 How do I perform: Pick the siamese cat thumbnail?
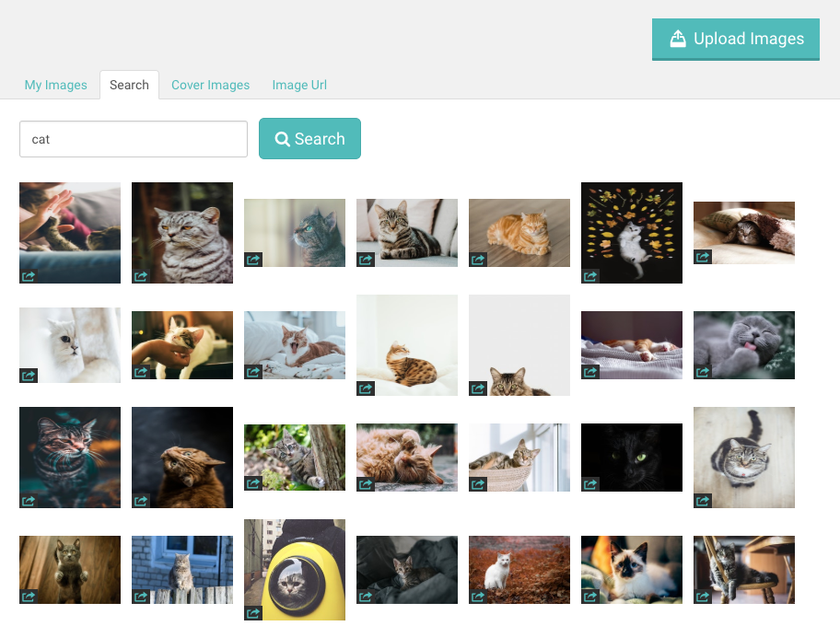click(632, 570)
